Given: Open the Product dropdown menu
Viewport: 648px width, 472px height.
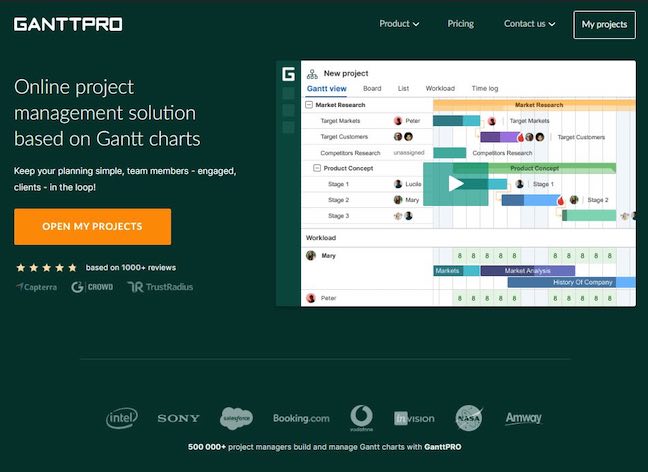Looking at the screenshot, I should pos(399,24).
